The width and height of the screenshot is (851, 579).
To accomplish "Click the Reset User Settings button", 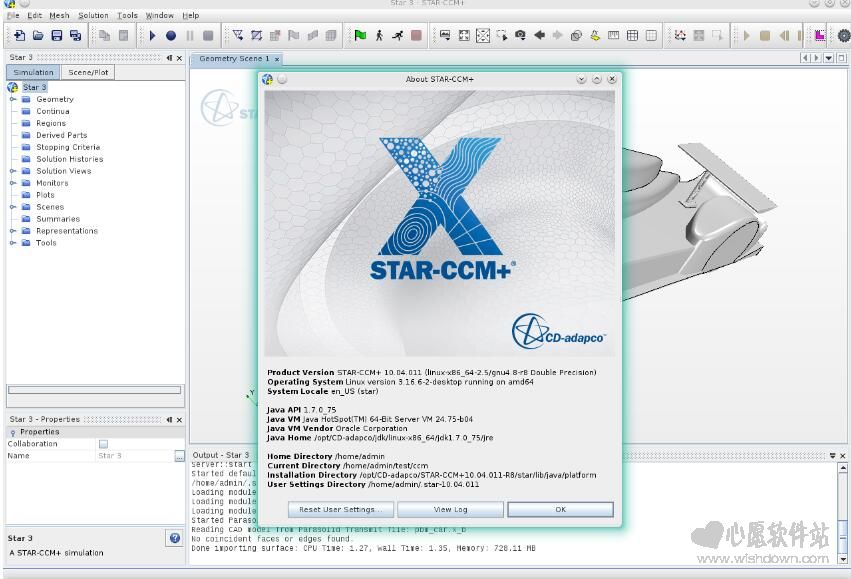I will [x=340, y=509].
